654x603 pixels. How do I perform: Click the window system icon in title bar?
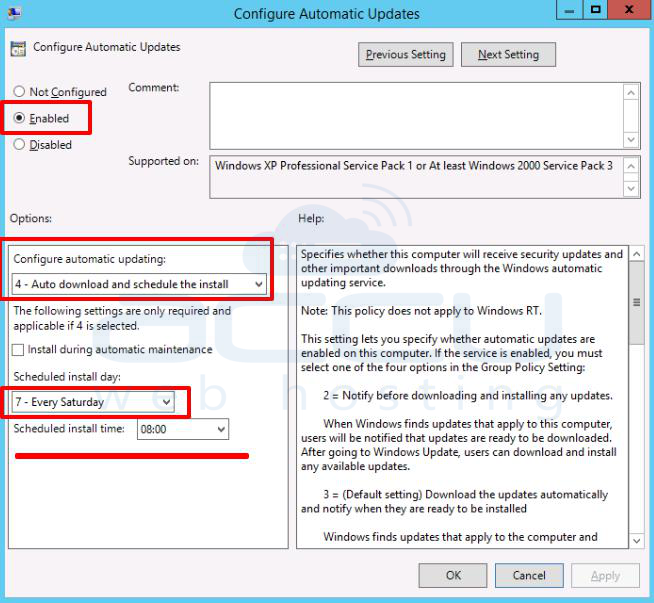pos(15,13)
